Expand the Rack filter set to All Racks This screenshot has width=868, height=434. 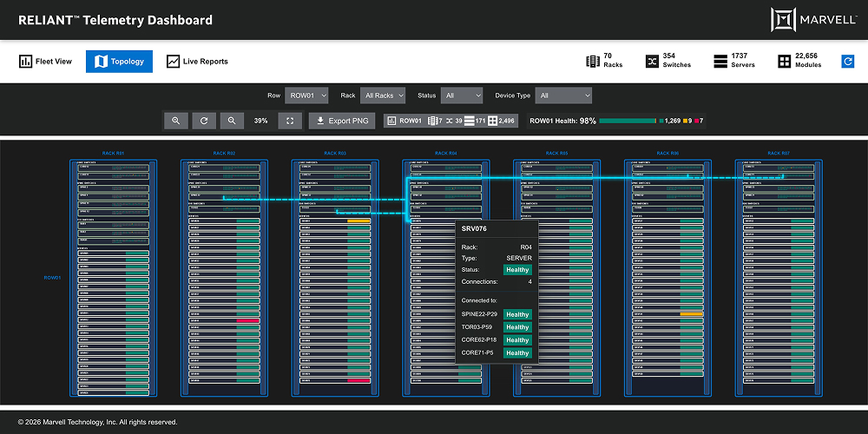coord(385,95)
